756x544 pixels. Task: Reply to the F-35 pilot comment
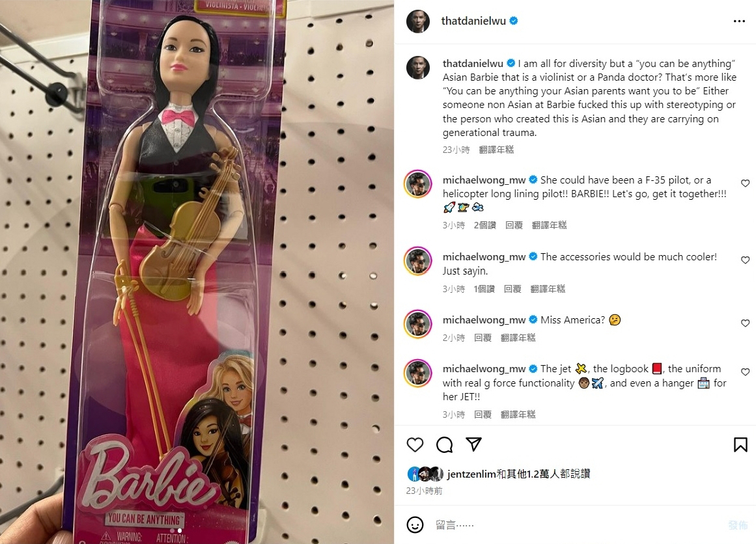tap(514, 225)
